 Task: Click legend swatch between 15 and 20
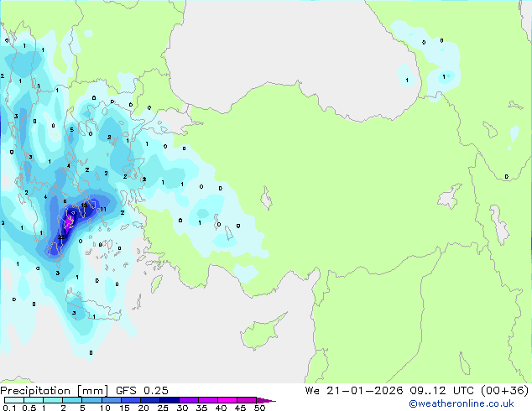click(131, 400)
